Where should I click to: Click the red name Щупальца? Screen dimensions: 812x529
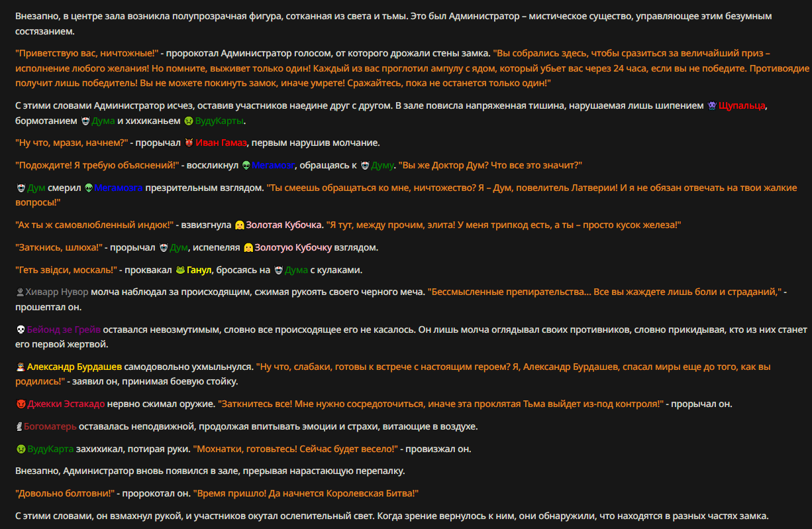pyautogui.click(x=742, y=105)
